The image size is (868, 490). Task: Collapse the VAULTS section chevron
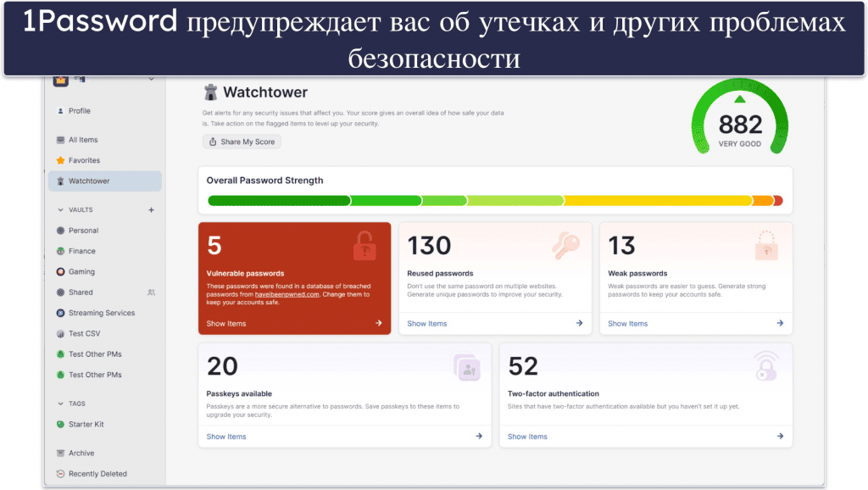(x=60, y=210)
